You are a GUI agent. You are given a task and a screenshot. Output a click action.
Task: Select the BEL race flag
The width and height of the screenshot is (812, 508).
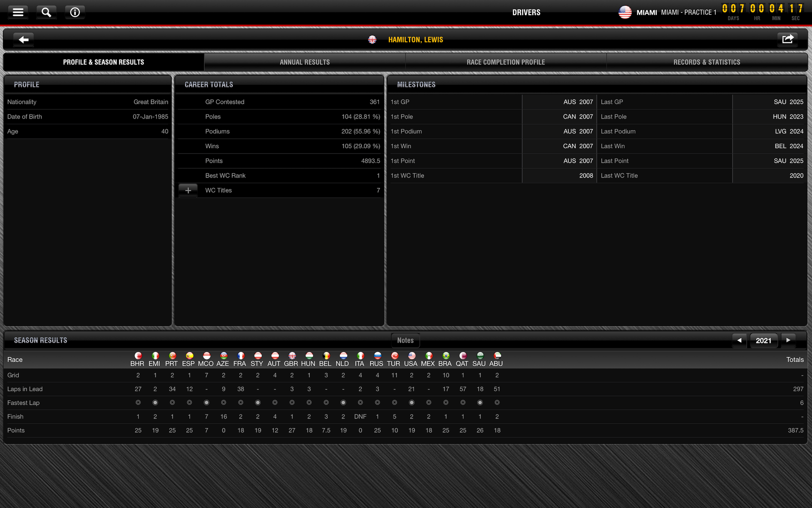[x=326, y=356]
